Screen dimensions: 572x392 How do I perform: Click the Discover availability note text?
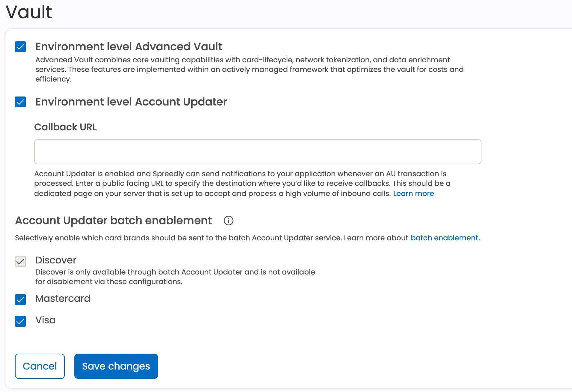tap(175, 277)
